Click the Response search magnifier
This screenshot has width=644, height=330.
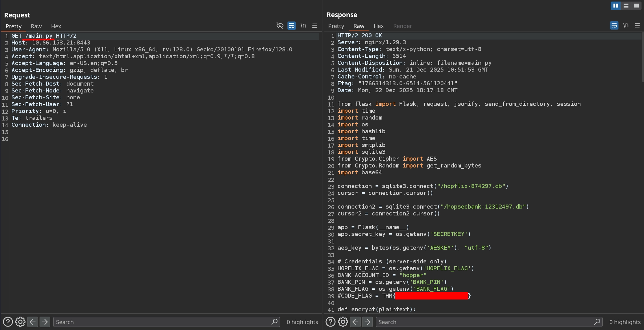(x=597, y=322)
